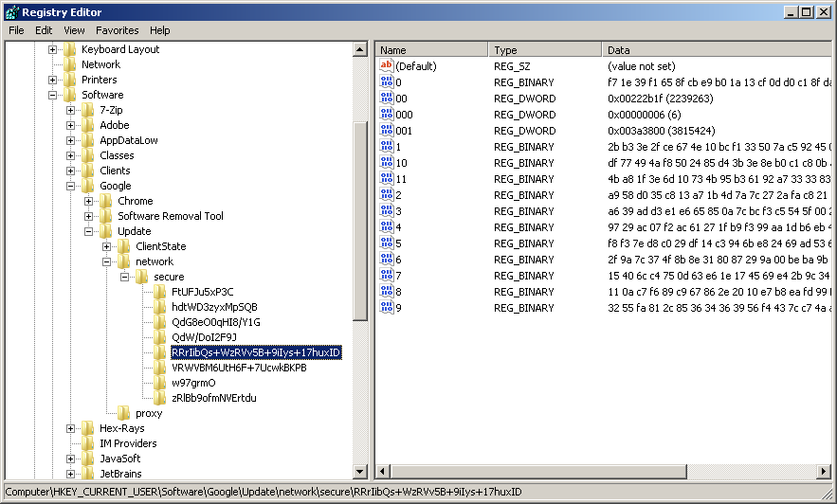Click the proxy folder icon
Image resolution: width=837 pixels, height=504 pixels.
click(124, 413)
